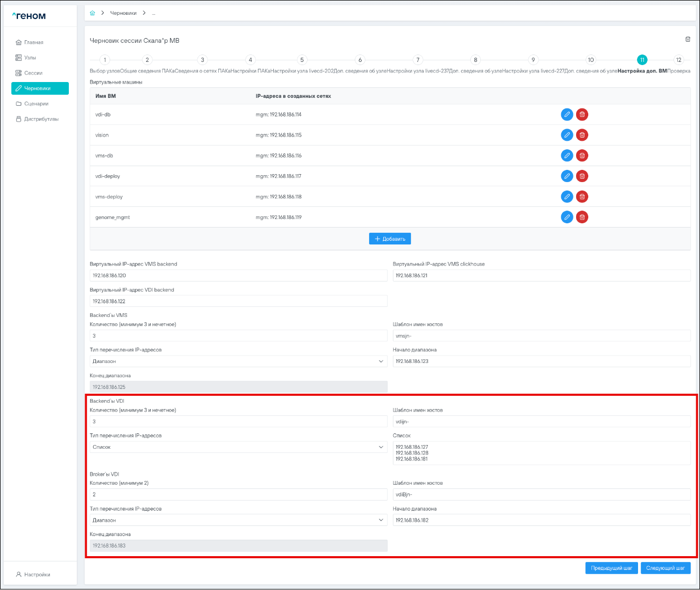Edit the genome_mgmt virtual machine
The height and width of the screenshot is (590, 700).
[567, 217]
